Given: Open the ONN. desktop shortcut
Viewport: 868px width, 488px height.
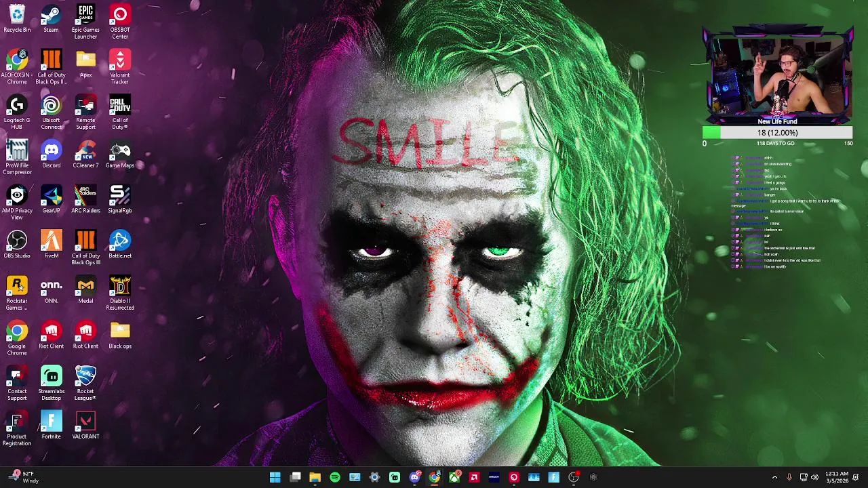Looking at the screenshot, I should tap(51, 290).
